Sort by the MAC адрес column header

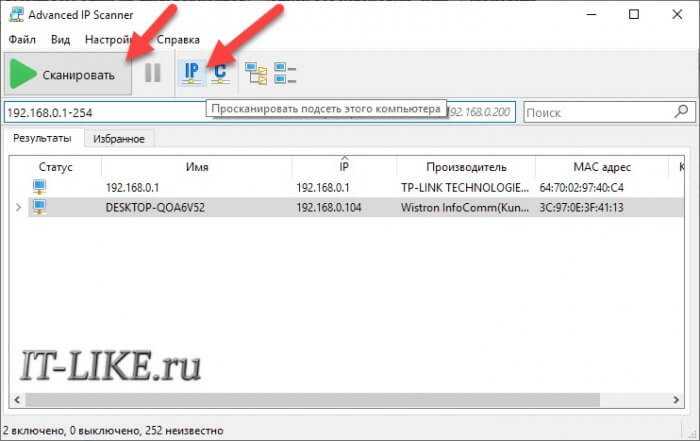[602, 167]
